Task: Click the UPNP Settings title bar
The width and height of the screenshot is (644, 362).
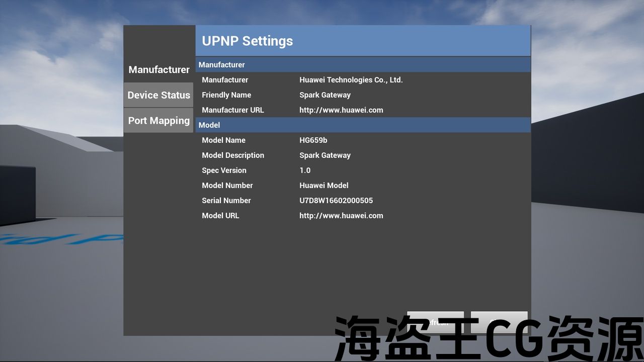Action: (x=363, y=41)
